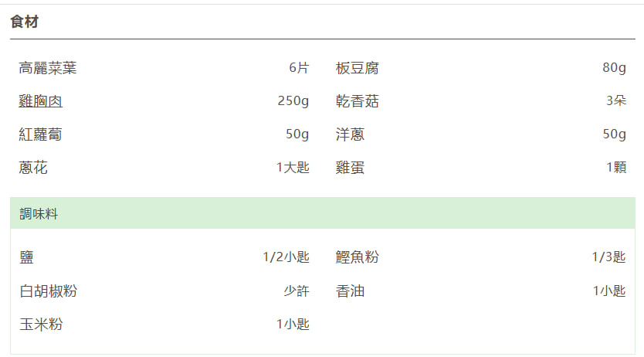Click the 1/2小匙 salt amount
The width and height of the screenshot is (644, 357).
(286, 257)
